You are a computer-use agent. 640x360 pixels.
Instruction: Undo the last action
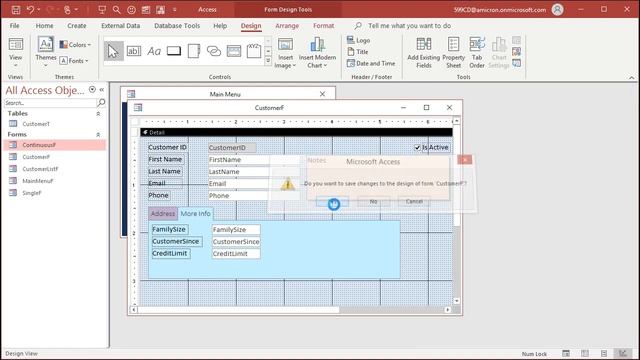[30, 9]
